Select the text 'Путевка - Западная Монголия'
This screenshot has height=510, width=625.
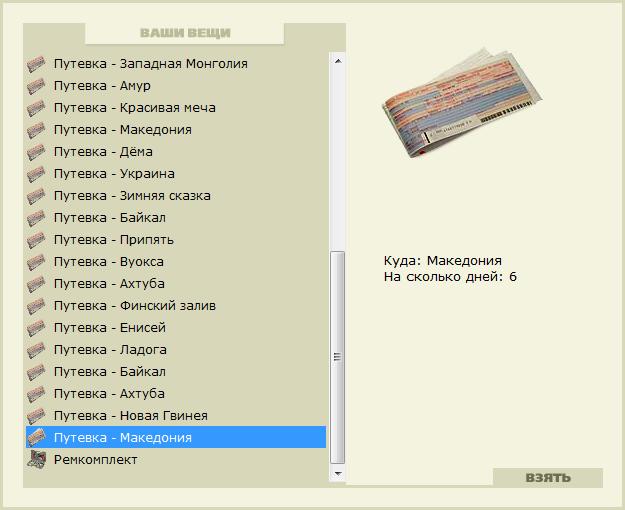151,64
